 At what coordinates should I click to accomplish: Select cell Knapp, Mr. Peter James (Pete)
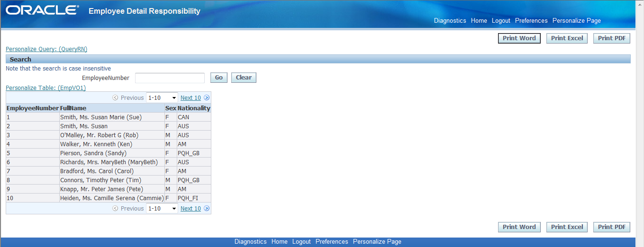point(112,189)
